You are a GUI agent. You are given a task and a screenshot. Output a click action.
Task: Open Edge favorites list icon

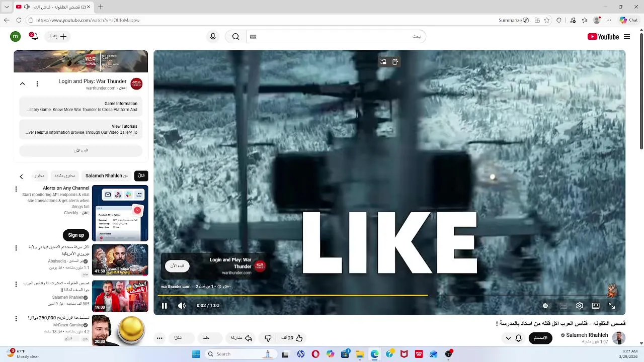pyautogui.click(x=585, y=20)
